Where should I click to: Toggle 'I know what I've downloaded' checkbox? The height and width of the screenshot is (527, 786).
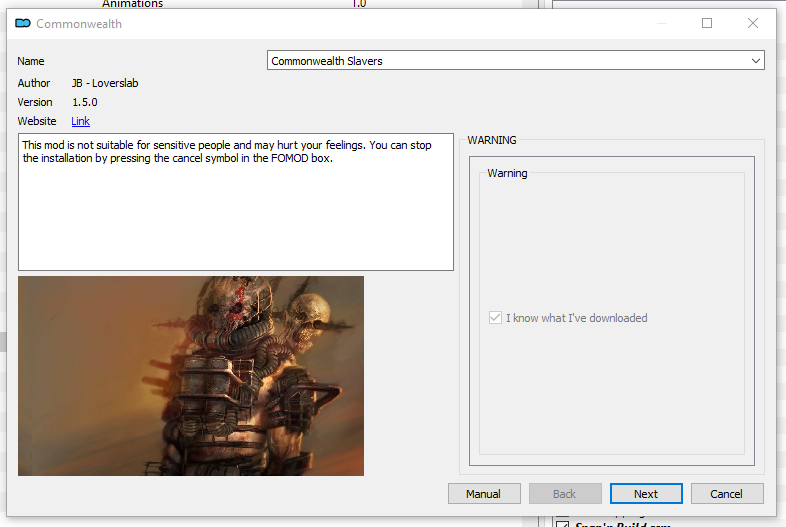click(x=495, y=318)
